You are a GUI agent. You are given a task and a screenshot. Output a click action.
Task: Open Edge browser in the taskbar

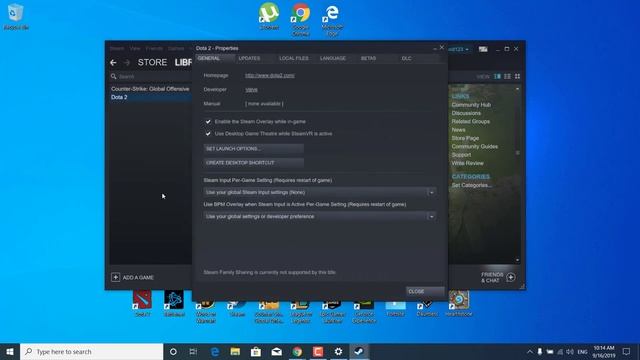pos(215,351)
